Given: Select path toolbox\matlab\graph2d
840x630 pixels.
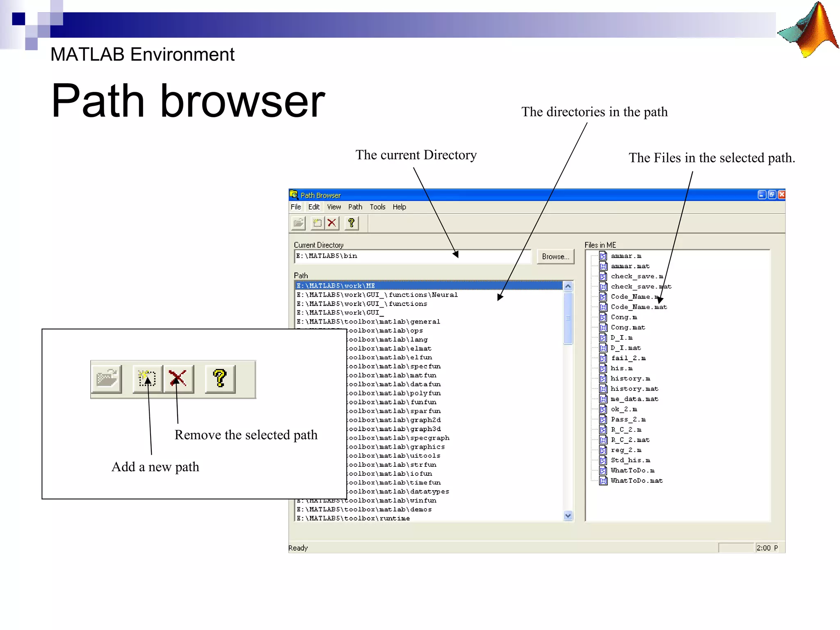Looking at the screenshot, I should [455, 420].
